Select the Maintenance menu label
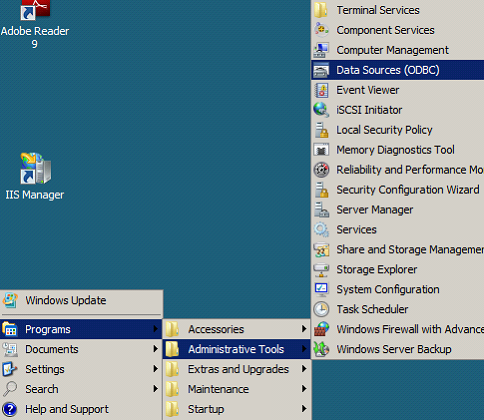The image size is (484, 420). click(x=218, y=389)
